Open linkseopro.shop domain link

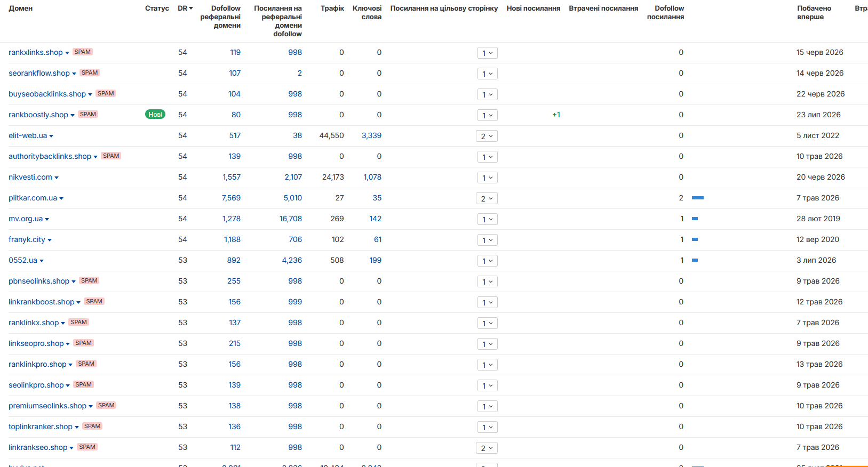pos(36,343)
